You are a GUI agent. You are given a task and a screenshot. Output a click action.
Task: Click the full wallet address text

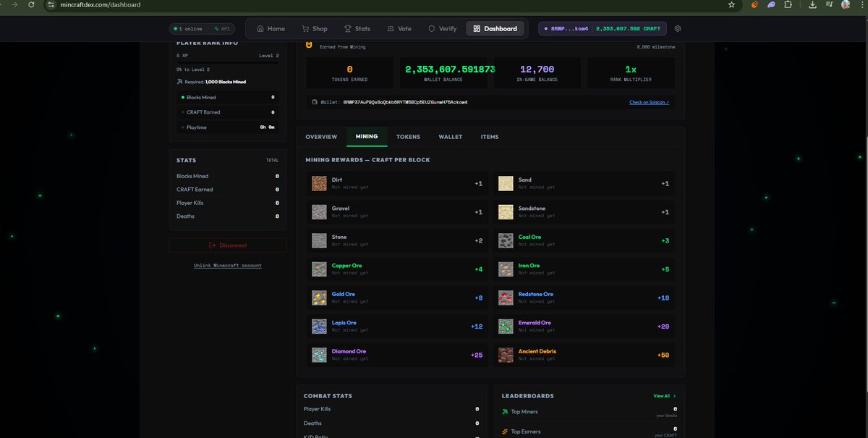tap(405, 102)
